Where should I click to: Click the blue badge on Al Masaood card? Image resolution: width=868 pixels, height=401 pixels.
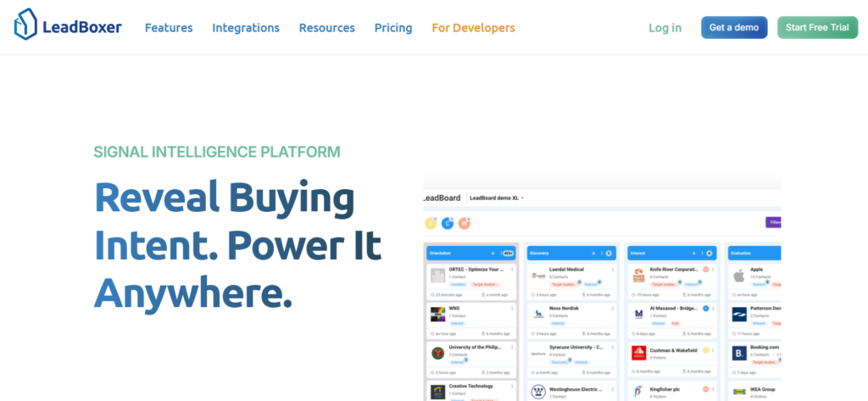pos(706,309)
